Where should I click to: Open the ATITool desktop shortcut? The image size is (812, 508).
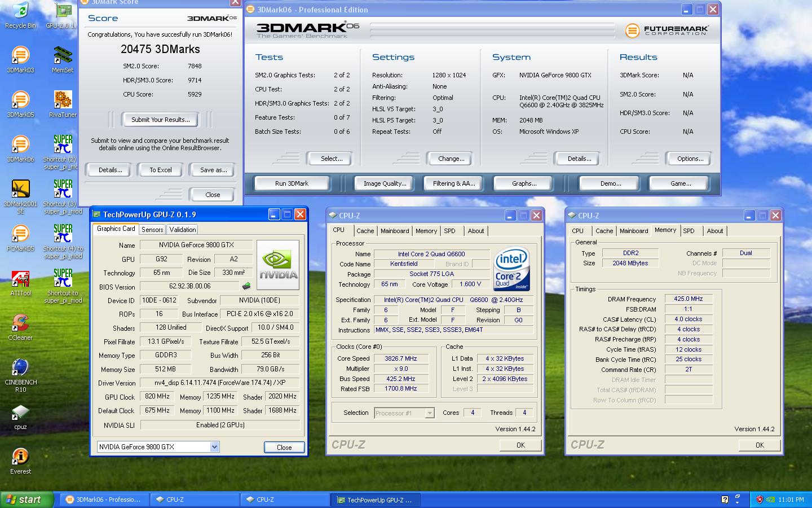[20, 283]
